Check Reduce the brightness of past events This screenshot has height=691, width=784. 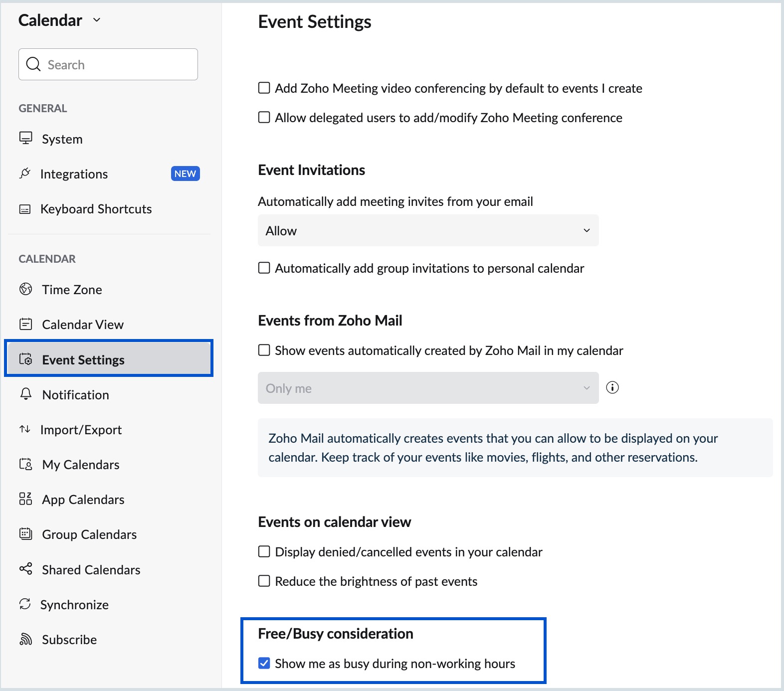coord(264,581)
